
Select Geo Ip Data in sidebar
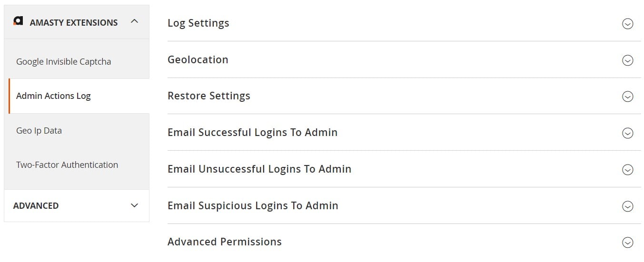(39, 130)
